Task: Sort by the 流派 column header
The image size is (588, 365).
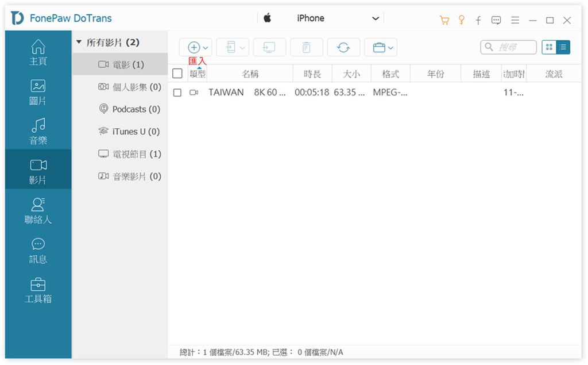Action: click(554, 74)
